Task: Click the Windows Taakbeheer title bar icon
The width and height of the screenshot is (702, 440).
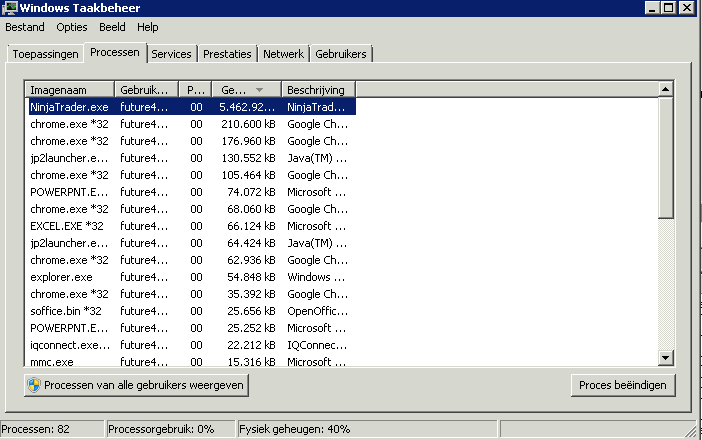Action: [x=9, y=8]
